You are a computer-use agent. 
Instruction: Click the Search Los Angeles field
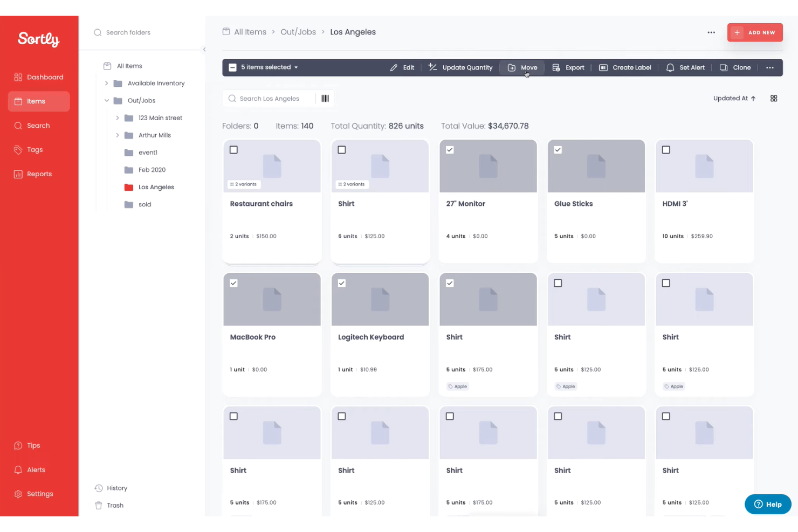point(269,99)
